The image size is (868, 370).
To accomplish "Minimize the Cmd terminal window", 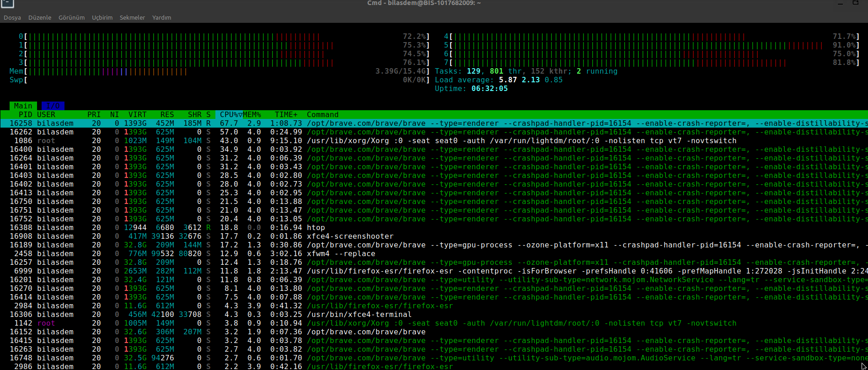I will tap(840, 3).
